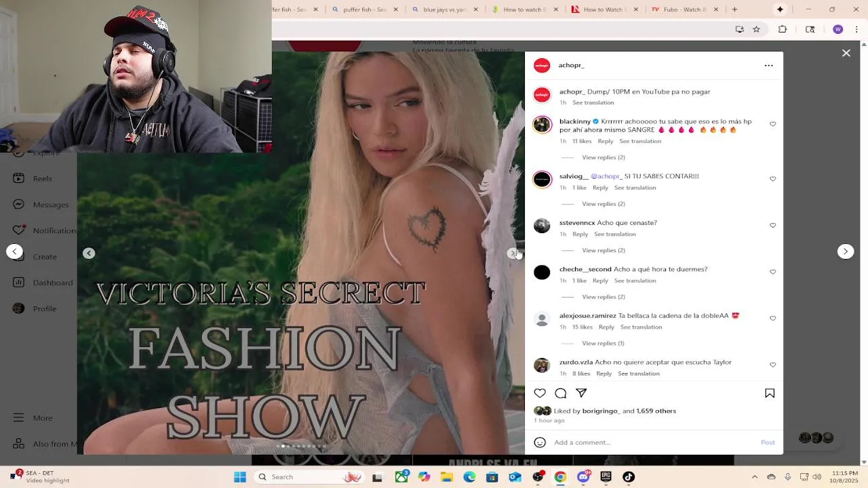Like blackinny's comment heart
Viewport: 868px width, 488px height.
[773, 124]
